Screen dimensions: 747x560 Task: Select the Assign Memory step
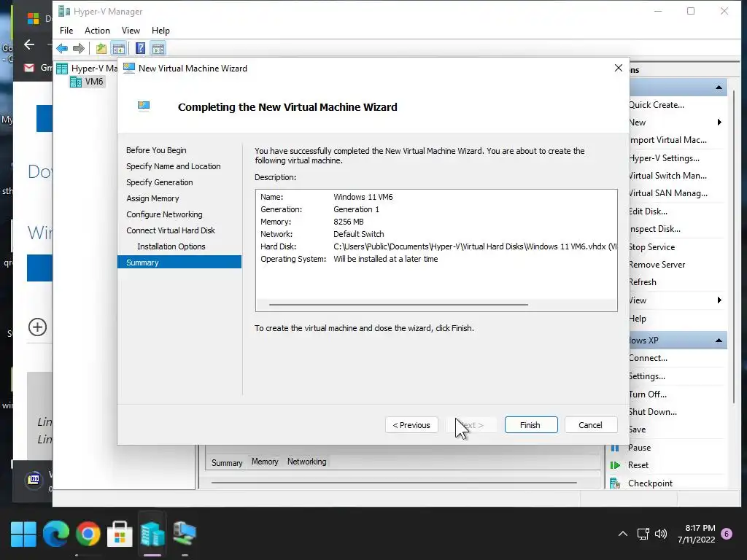152,198
